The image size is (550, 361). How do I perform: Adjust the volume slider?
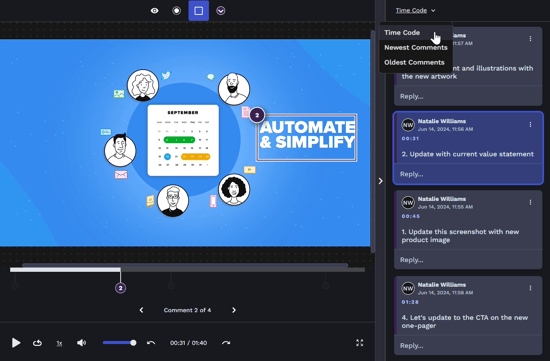click(119, 343)
